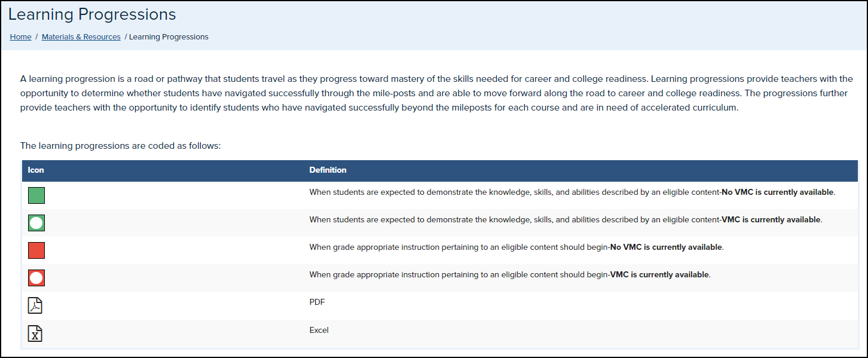This screenshot has height=358, width=868.
Task: Click the PDF definition text
Action: [317, 302]
